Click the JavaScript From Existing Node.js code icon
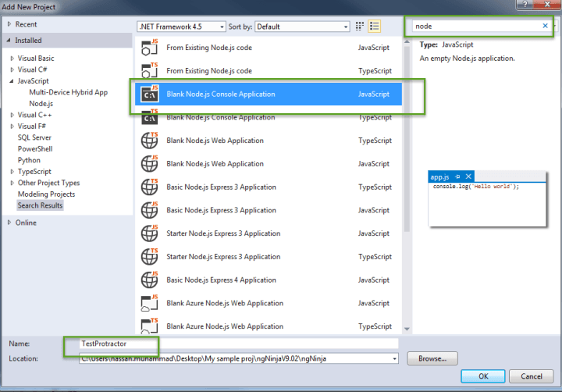 click(x=149, y=48)
